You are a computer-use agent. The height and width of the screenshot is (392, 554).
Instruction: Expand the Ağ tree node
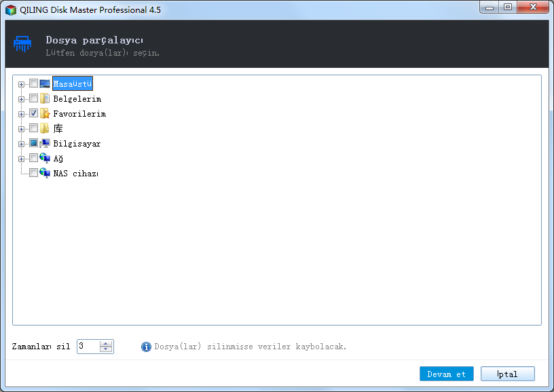21,159
